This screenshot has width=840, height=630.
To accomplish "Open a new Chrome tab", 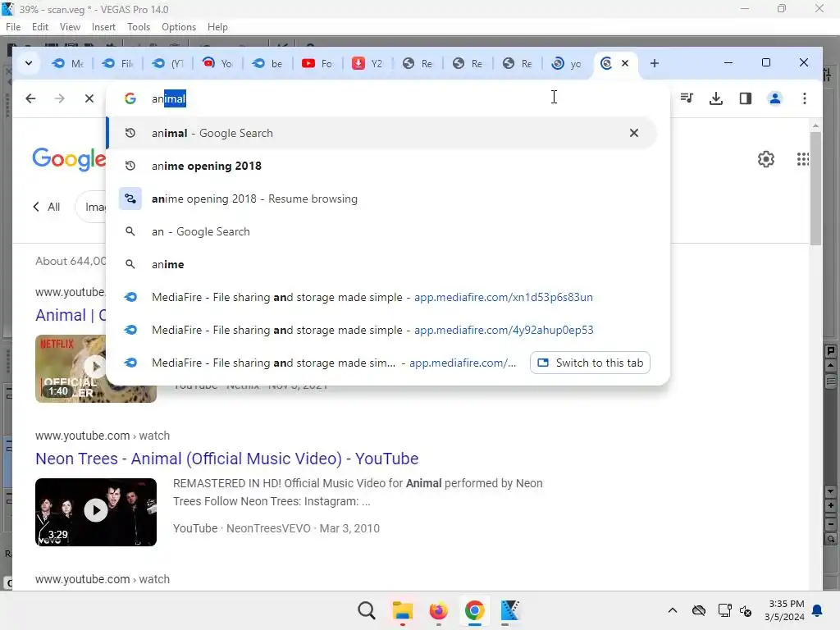I will click(x=654, y=63).
